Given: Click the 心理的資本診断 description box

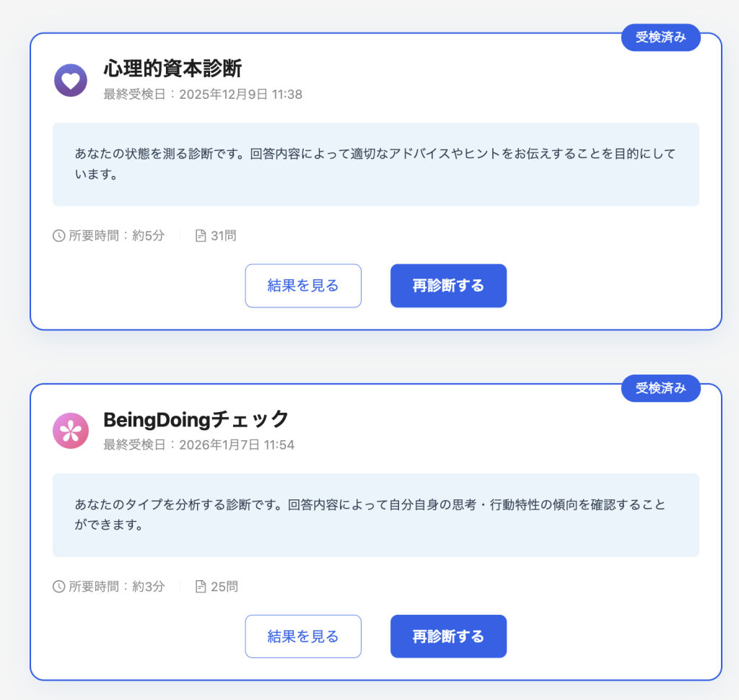Looking at the screenshot, I should click(375, 165).
